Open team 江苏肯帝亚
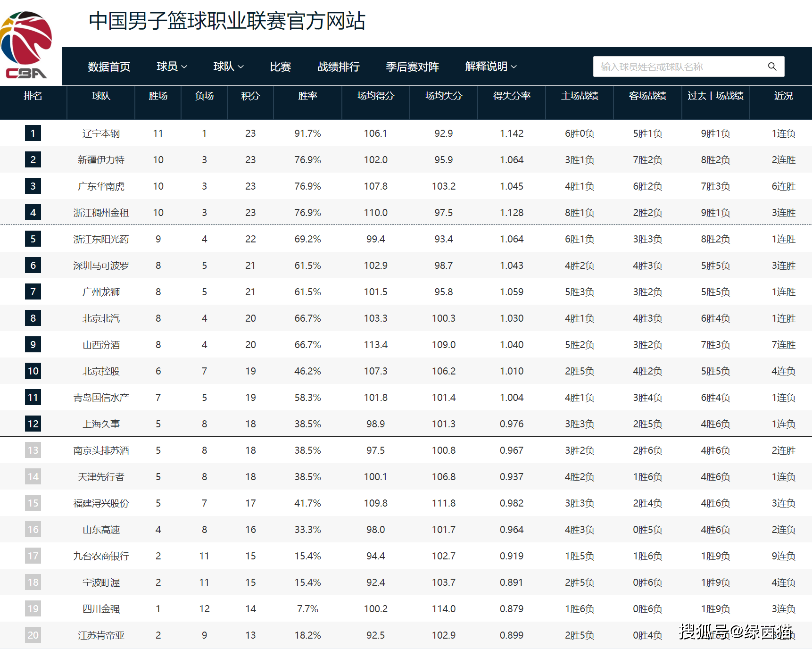Screen dimensions: 812x649 tap(101, 635)
